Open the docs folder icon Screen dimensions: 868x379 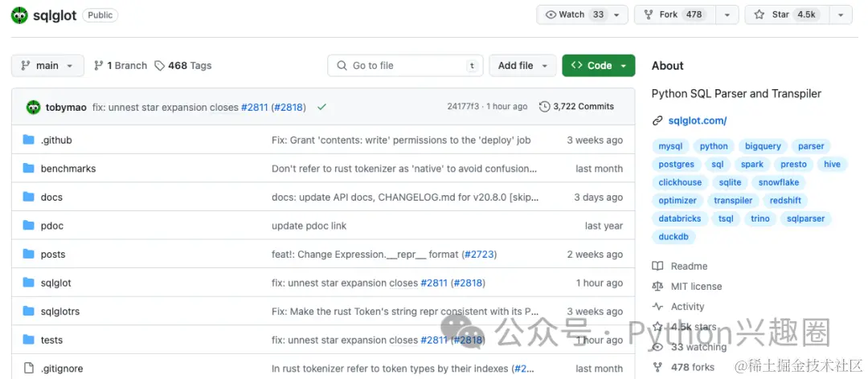pyautogui.click(x=29, y=197)
